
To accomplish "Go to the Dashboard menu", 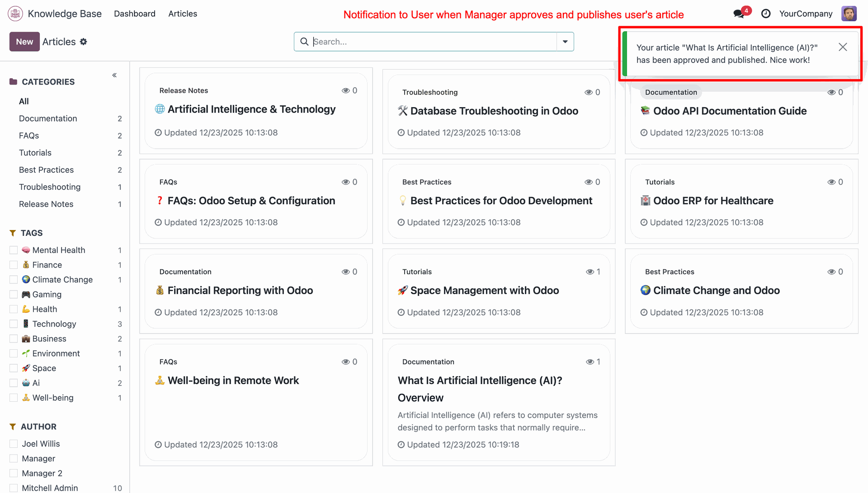I will pyautogui.click(x=134, y=14).
